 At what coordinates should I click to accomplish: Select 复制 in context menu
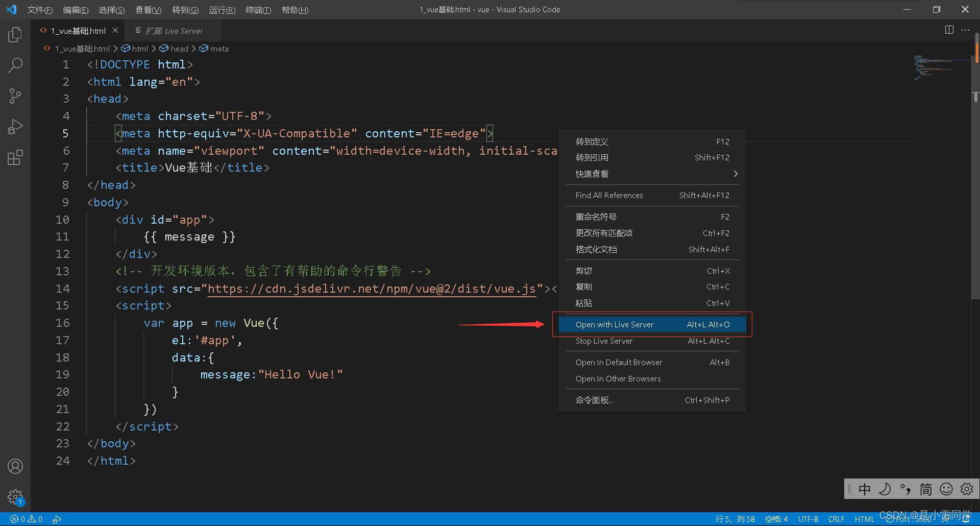(652, 286)
